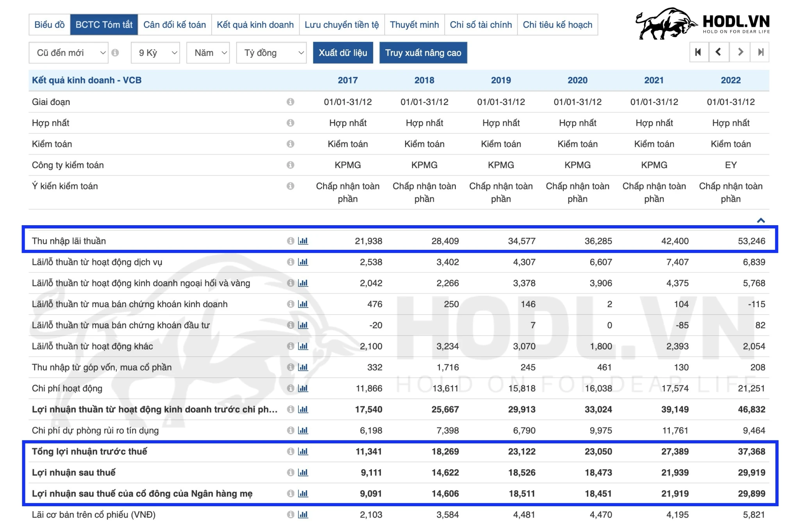Open the Chỉ số tài chính tab
The height and width of the screenshot is (532, 800).
click(480, 25)
